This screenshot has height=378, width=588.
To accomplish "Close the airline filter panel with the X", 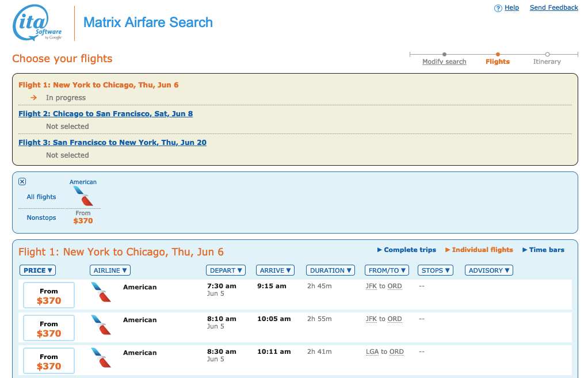I will [x=22, y=181].
